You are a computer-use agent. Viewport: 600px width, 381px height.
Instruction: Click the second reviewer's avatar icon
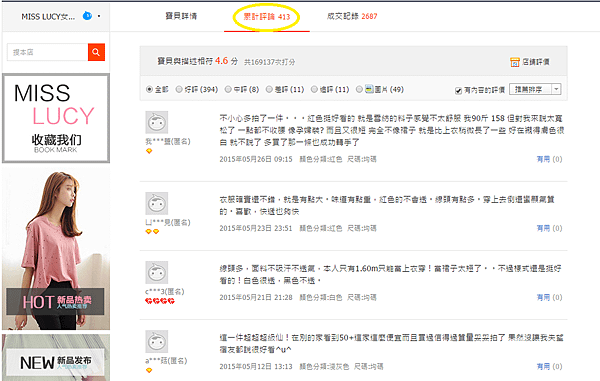(x=157, y=204)
